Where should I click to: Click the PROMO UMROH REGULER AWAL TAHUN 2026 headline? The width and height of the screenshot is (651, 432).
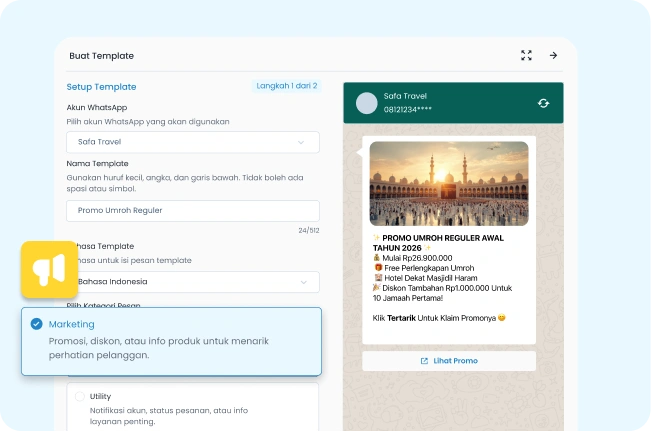(438, 243)
